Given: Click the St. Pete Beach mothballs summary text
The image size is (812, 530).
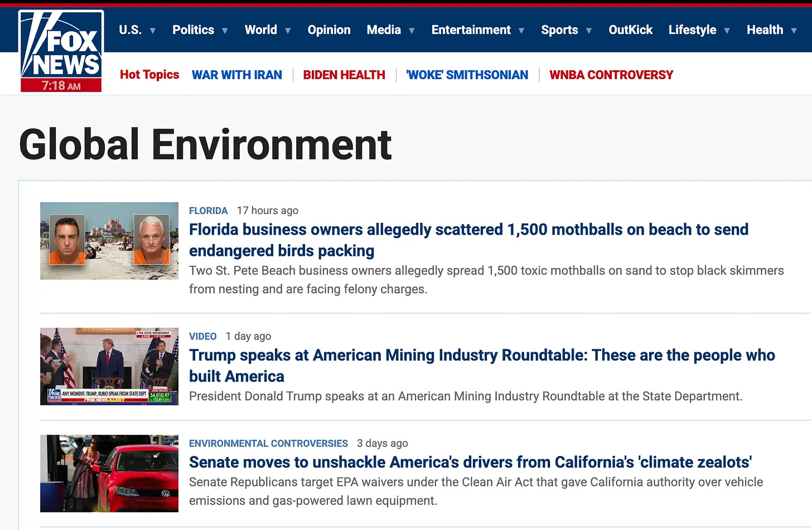Looking at the screenshot, I should (x=486, y=280).
